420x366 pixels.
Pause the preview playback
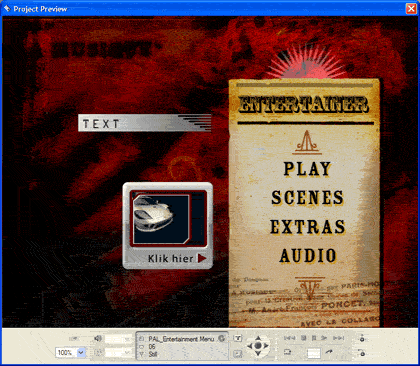(x=314, y=338)
